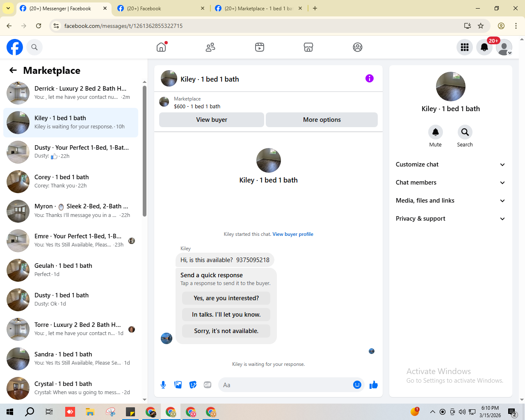Click Kiley's listing thumbnail in right panel
Viewport: 525px width, 420px height.
[451, 87]
